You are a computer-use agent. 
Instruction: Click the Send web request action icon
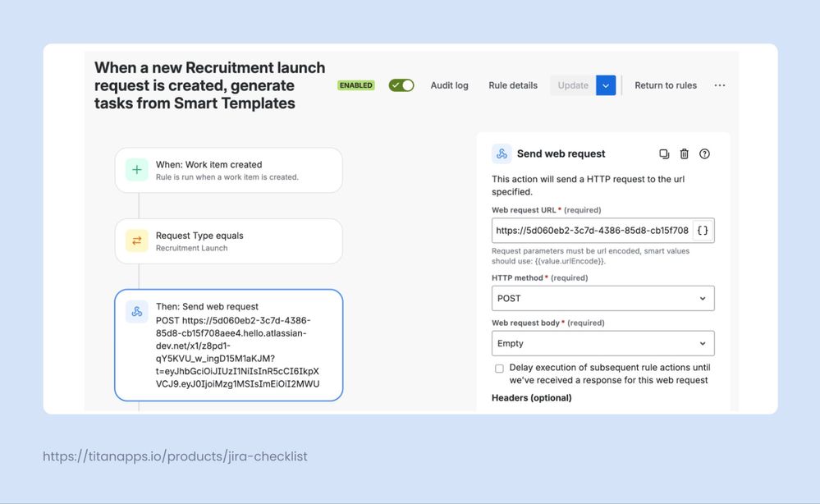tap(502, 153)
